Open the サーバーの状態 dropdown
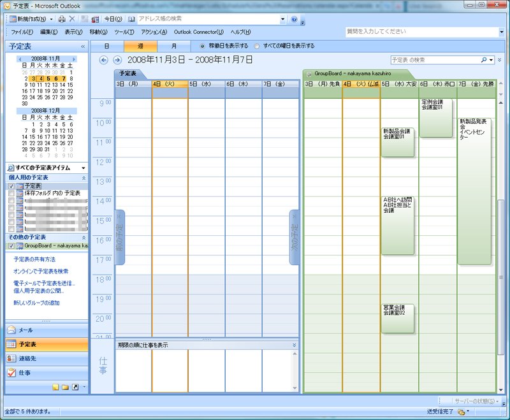510x420 pixels. (476, 402)
